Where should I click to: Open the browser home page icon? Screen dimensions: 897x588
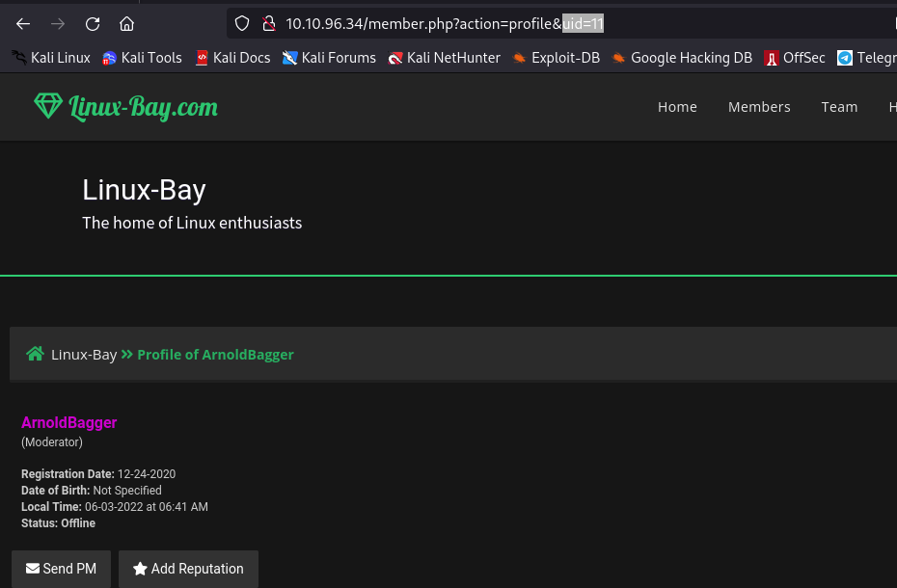click(126, 24)
